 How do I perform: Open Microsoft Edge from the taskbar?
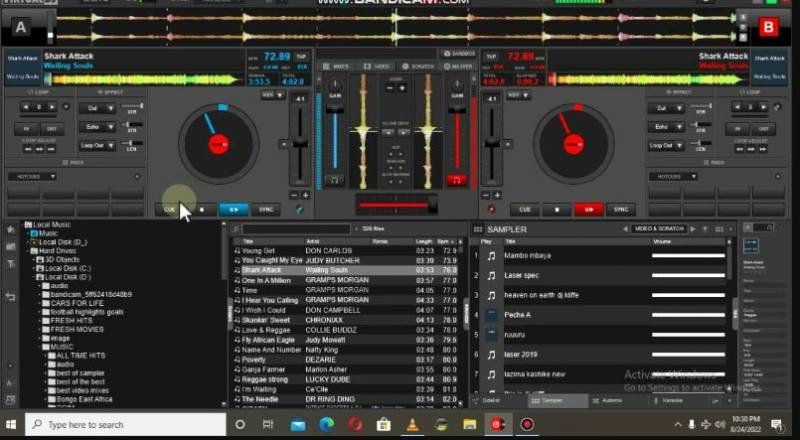click(x=327, y=424)
